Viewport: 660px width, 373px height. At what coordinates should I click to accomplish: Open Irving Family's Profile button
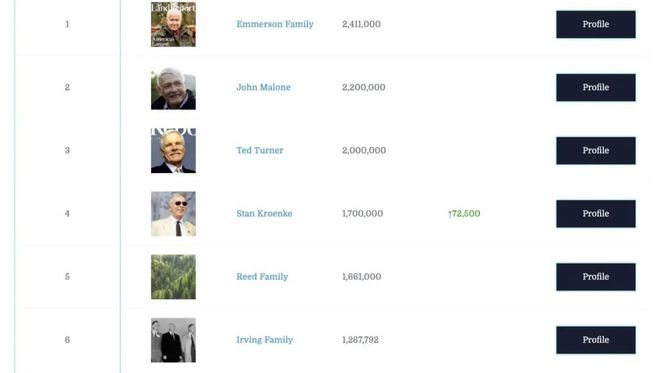596,340
